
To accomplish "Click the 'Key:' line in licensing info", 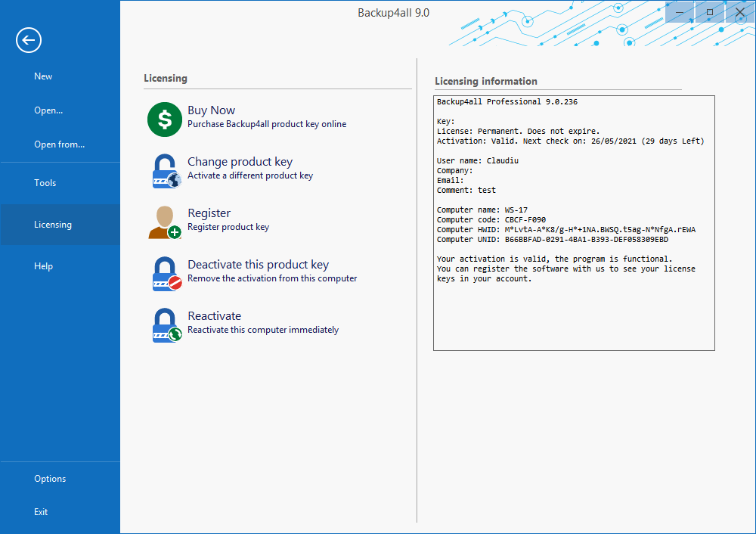I will coord(445,122).
